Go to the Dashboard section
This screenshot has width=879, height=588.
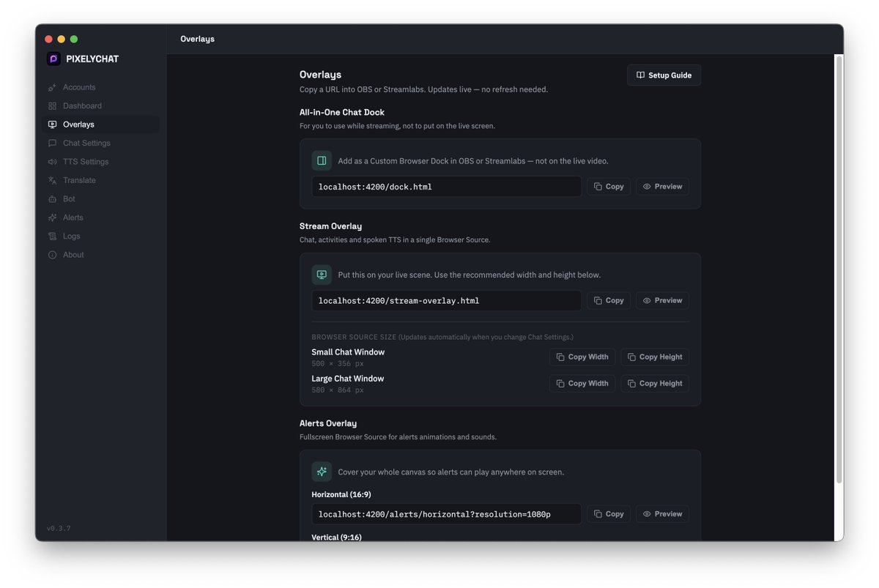pyautogui.click(x=101, y=106)
